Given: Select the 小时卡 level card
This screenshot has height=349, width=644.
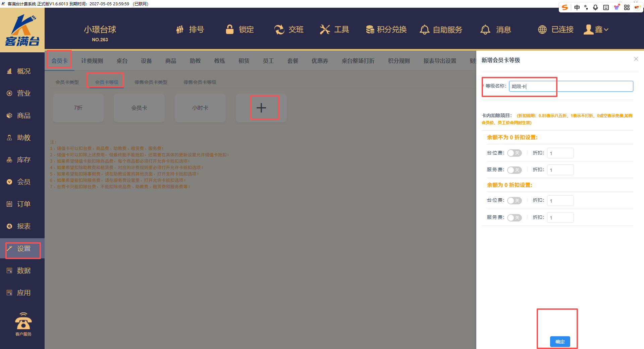Looking at the screenshot, I should (x=200, y=108).
